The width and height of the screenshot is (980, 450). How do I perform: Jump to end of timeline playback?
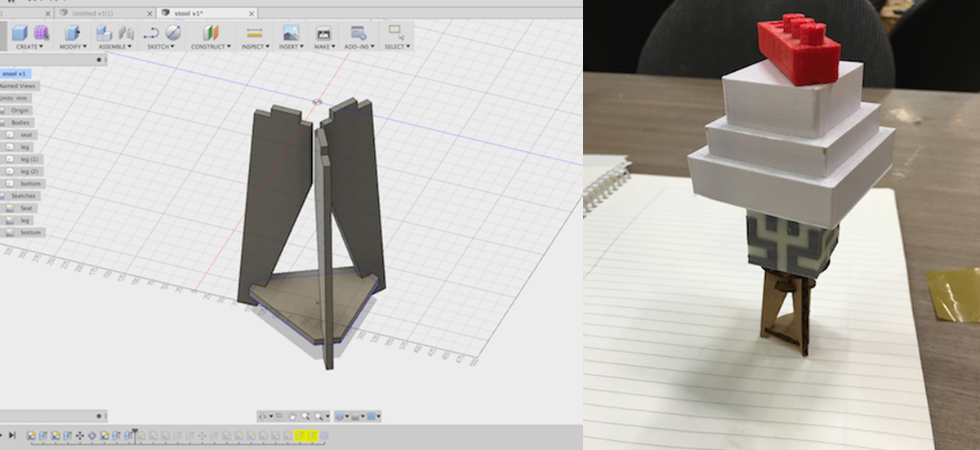pos(12,437)
